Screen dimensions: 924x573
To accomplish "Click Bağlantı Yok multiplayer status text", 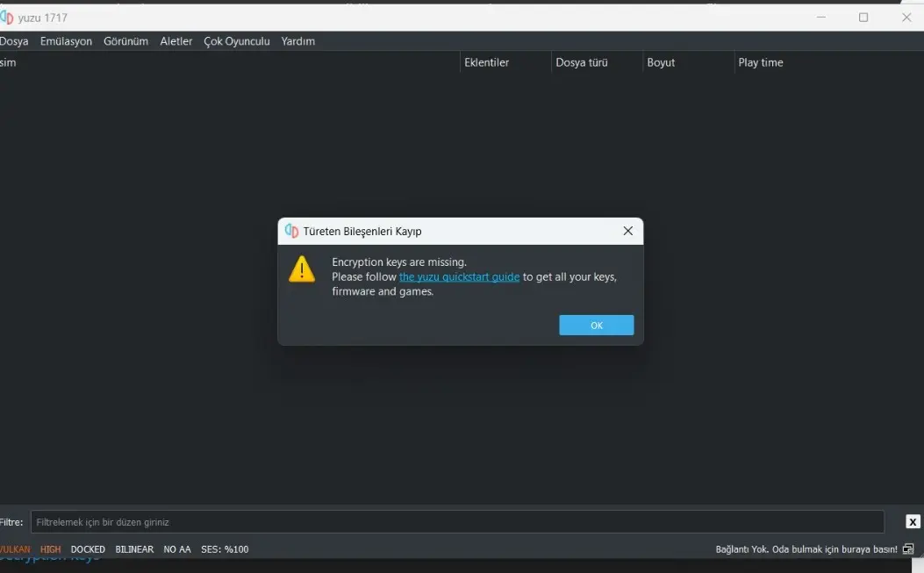I will click(806, 549).
